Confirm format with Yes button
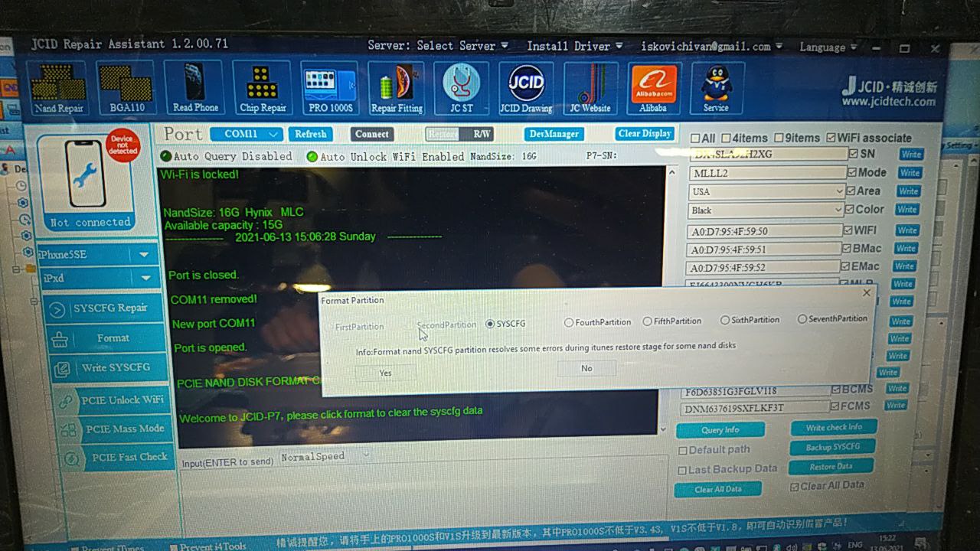980x551 pixels. [385, 373]
